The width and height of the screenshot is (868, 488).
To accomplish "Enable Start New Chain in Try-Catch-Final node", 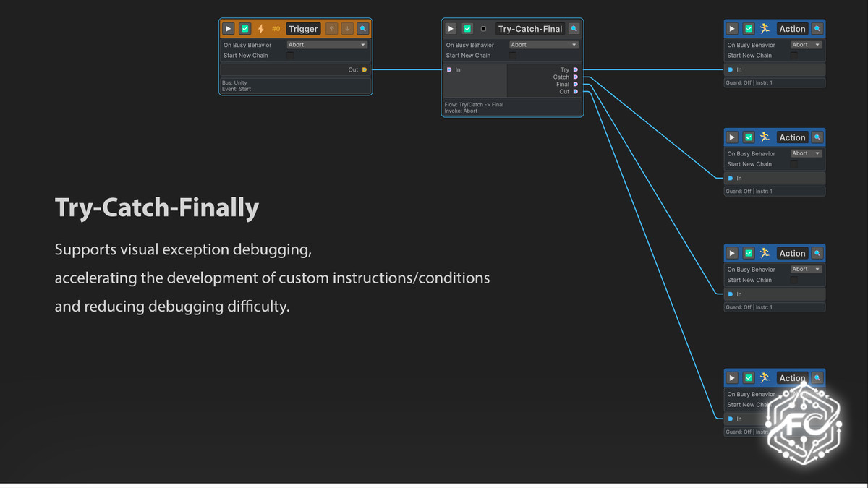I will click(513, 55).
